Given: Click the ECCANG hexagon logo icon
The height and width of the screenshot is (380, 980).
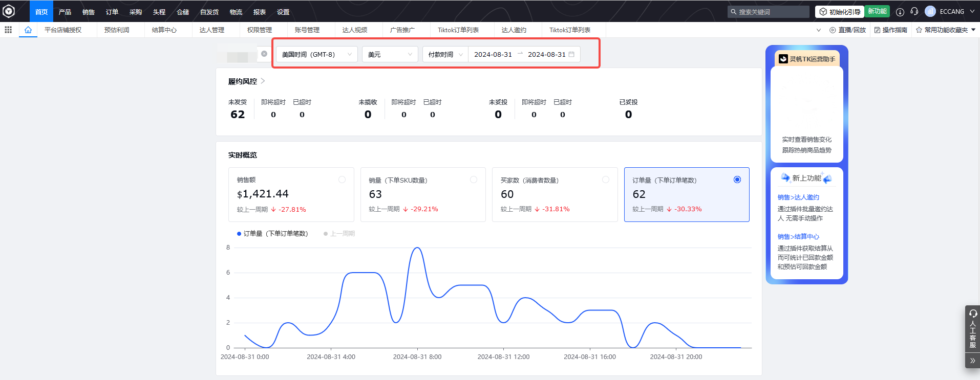Looking at the screenshot, I should click(9, 11).
